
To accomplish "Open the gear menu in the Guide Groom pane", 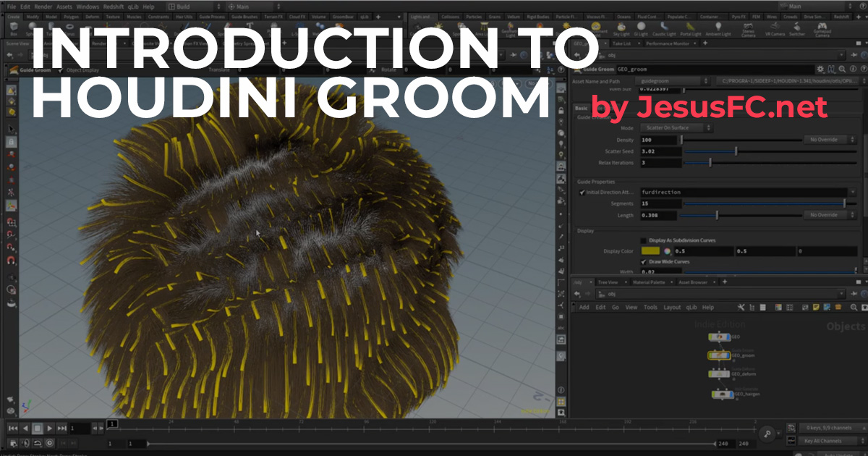I will [x=820, y=69].
